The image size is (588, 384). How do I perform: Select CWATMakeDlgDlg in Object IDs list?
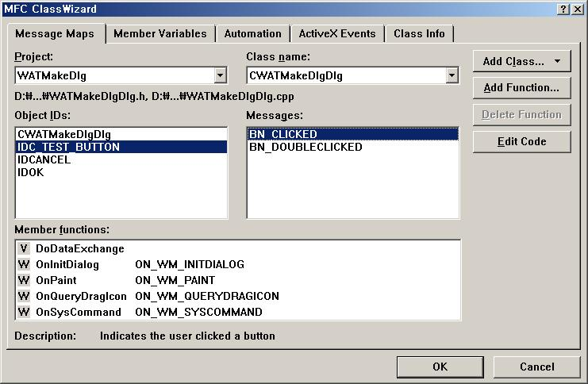(121, 134)
